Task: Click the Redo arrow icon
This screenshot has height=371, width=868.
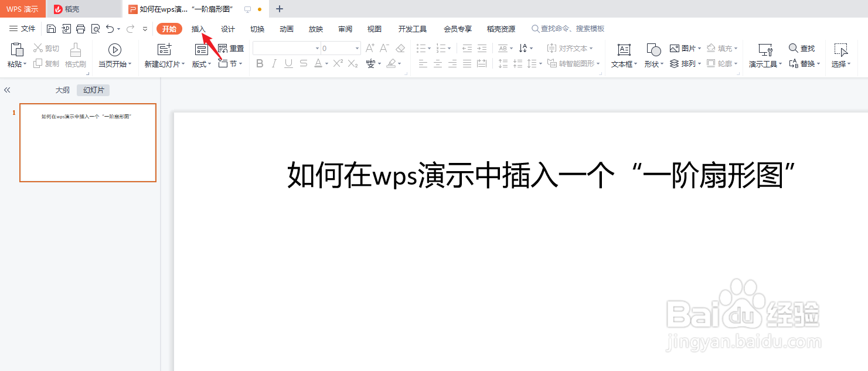Action: coord(130,29)
